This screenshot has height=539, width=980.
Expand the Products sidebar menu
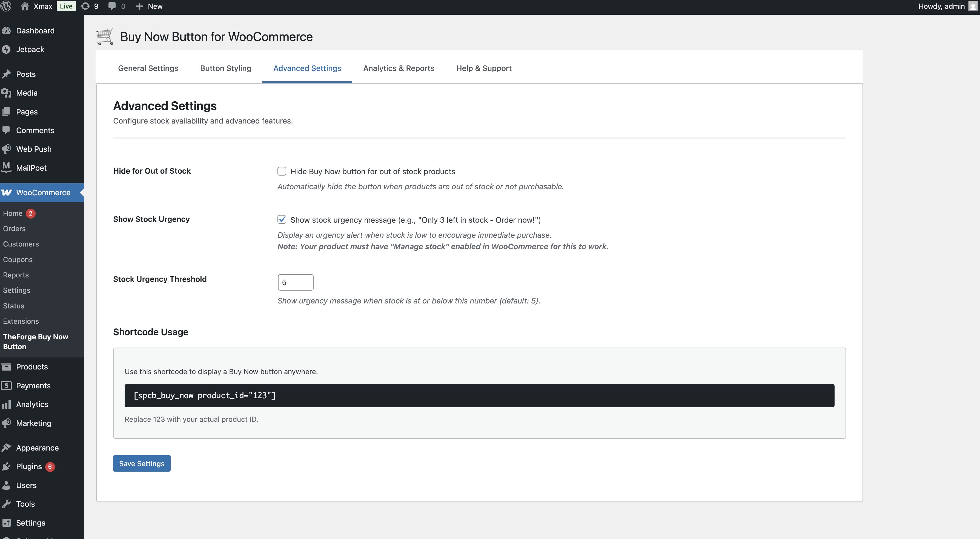pos(32,367)
